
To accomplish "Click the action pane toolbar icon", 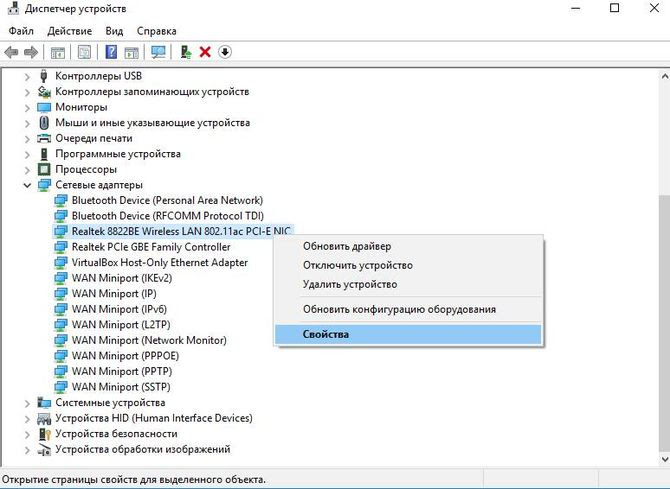I will point(132,53).
